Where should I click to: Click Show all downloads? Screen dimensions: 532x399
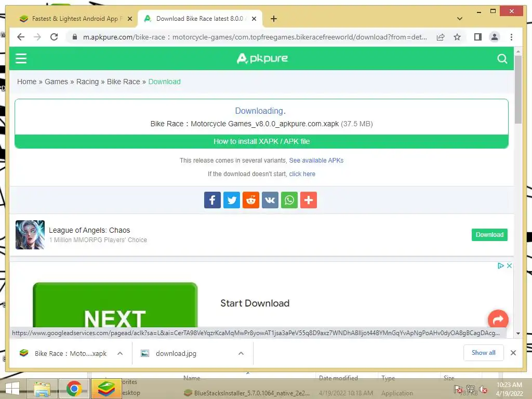tap(484, 353)
